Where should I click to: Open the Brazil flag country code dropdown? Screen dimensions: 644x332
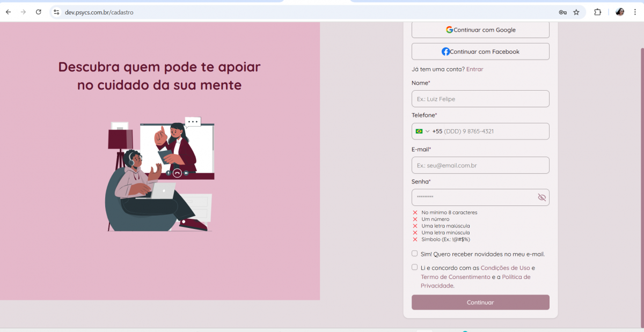(422, 131)
